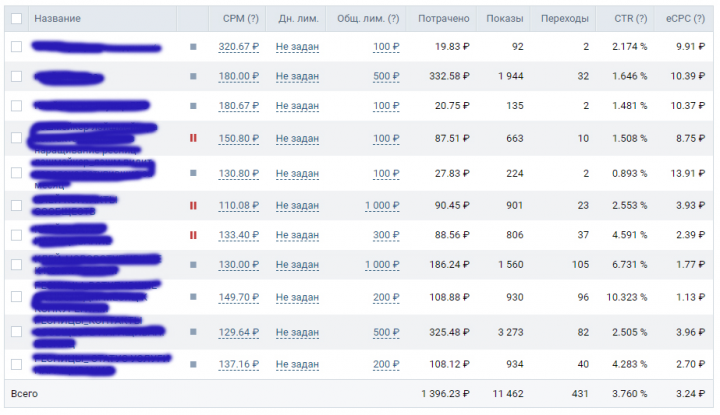This screenshot has width=720, height=415.
Task: Click the red pause icon in the 133.40 ₽ row
Action: 193,235
